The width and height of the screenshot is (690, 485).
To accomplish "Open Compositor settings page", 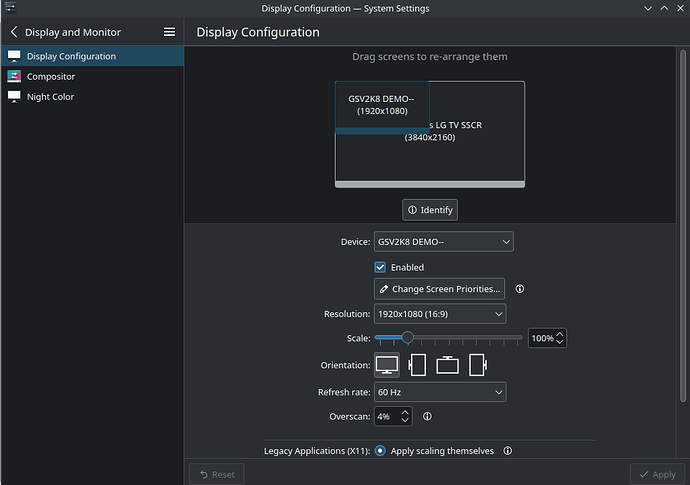I will 92,76.
